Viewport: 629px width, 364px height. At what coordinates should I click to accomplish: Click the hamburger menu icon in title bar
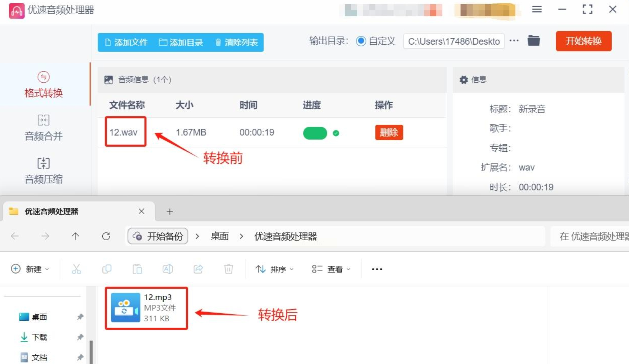(537, 10)
